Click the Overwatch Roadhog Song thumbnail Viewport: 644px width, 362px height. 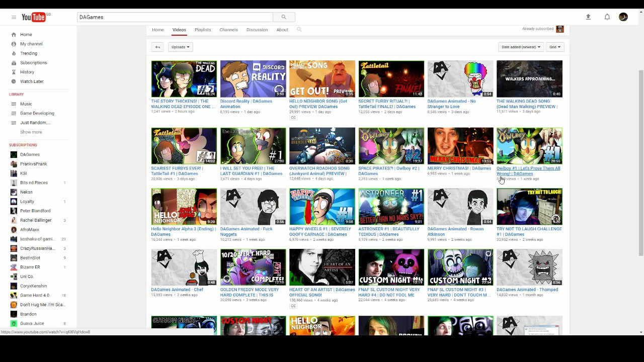point(322,146)
